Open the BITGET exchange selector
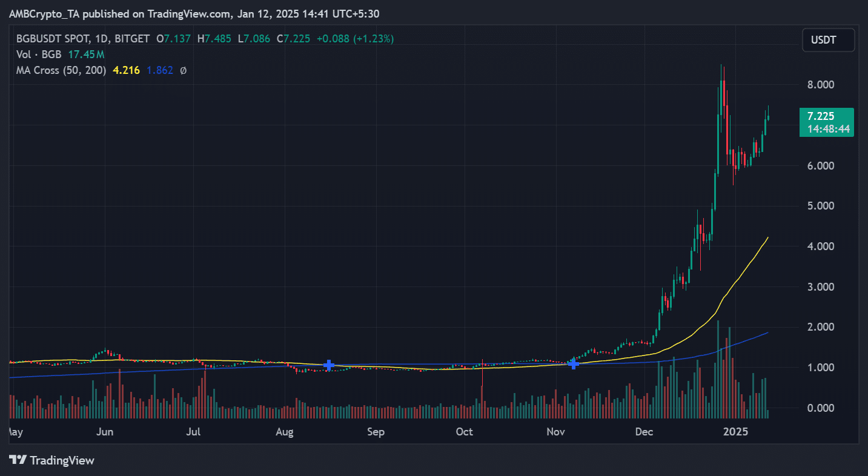868x476 pixels. tap(131, 38)
